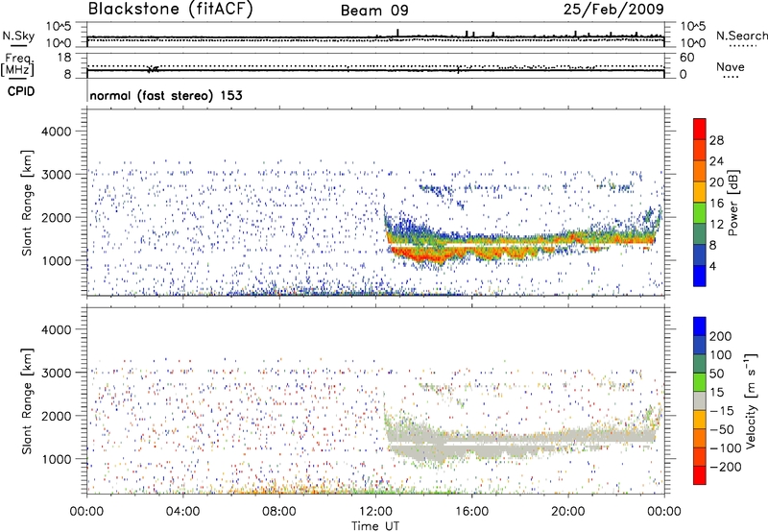Screen dimensions: 768x532
Task: Click the '4000' tick on power panel
Action: coord(56,132)
